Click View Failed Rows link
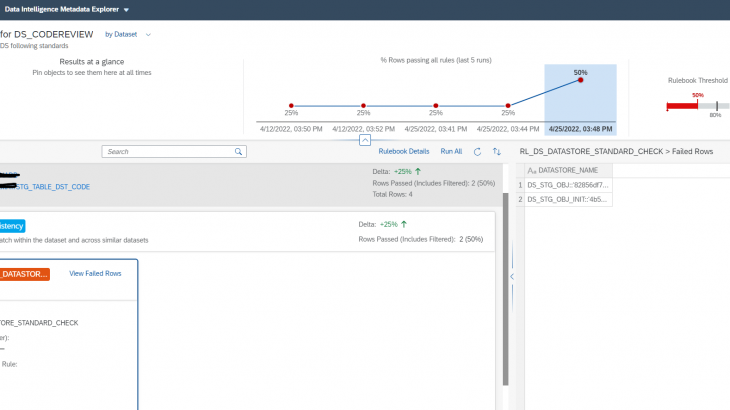This screenshot has height=410, width=730. click(95, 274)
